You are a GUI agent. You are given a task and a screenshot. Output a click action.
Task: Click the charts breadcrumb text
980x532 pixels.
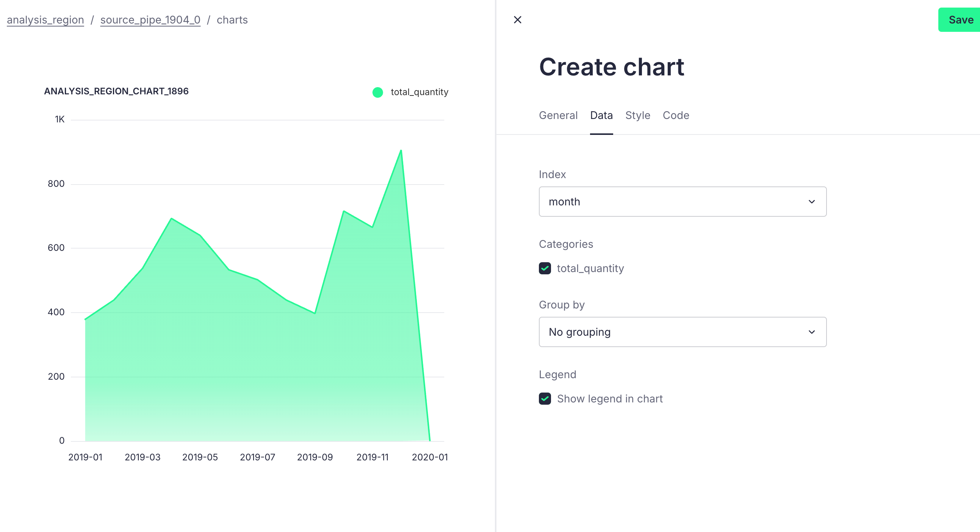[232, 20]
